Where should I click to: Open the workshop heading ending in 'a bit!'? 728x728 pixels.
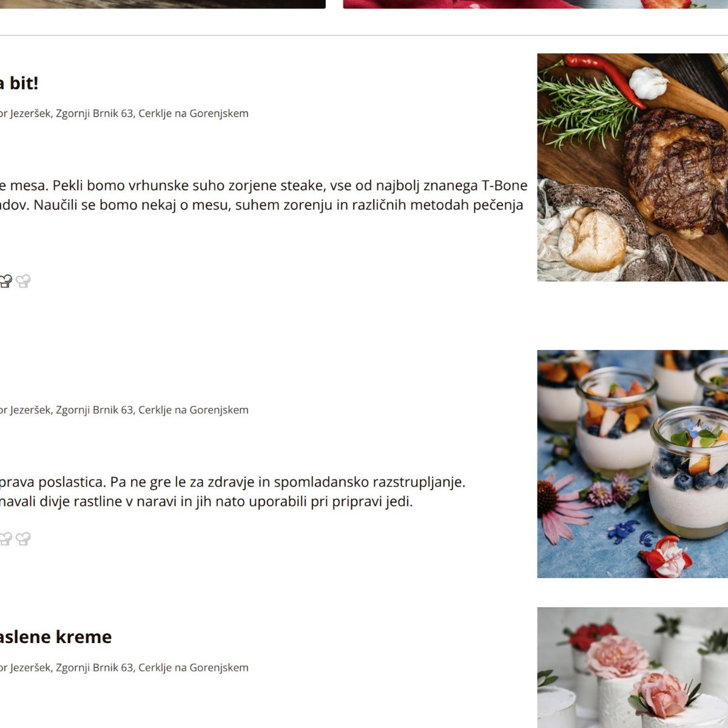[x=19, y=83]
